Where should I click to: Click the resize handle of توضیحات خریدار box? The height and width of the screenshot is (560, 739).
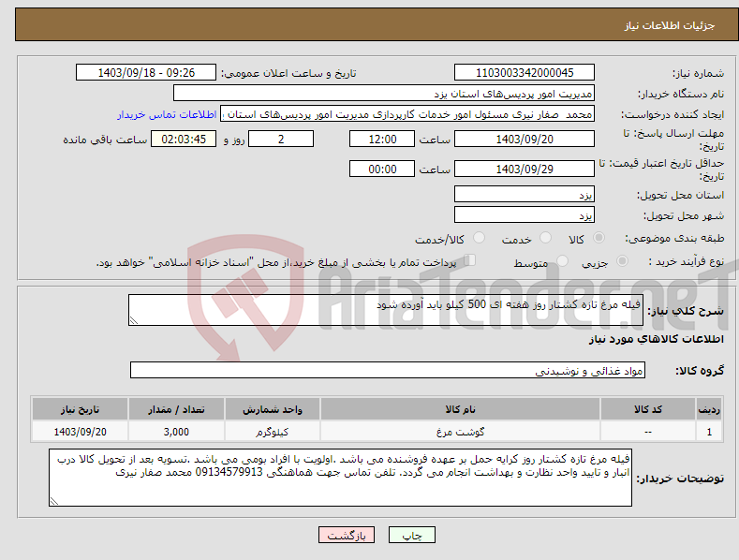[x=54, y=501]
